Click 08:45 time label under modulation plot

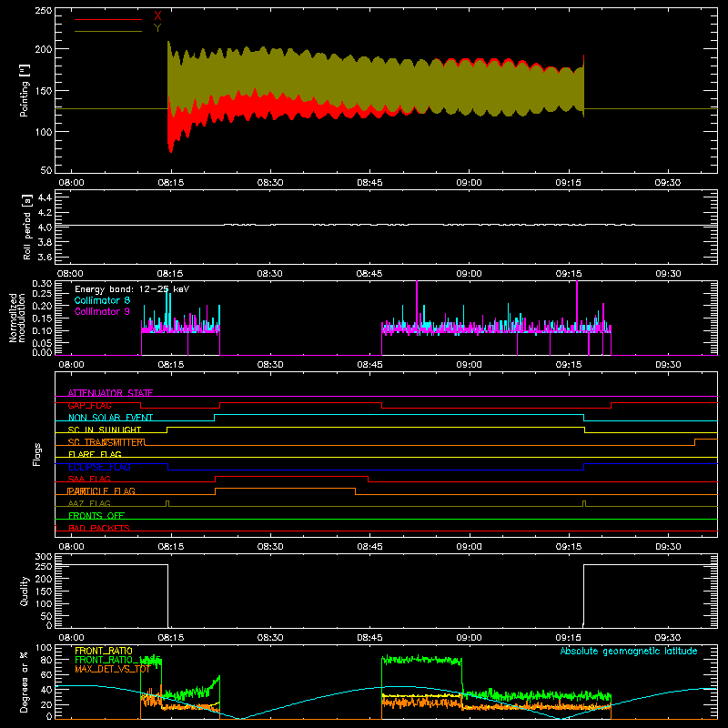point(369,365)
